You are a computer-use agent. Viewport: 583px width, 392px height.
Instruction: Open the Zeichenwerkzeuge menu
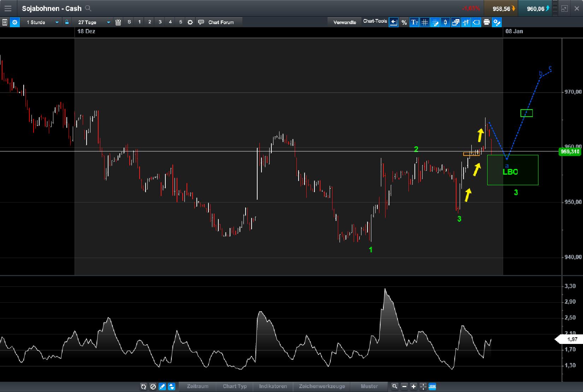coord(322,386)
